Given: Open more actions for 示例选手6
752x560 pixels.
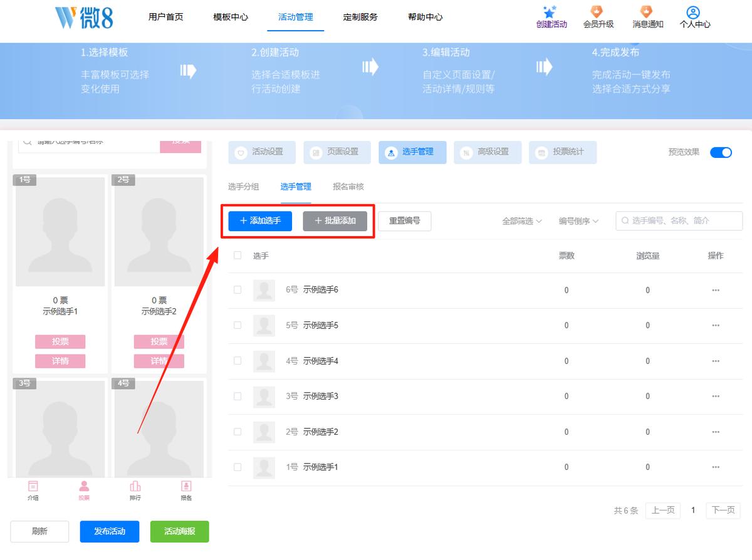Looking at the screenshot, I should coord(716,290).
